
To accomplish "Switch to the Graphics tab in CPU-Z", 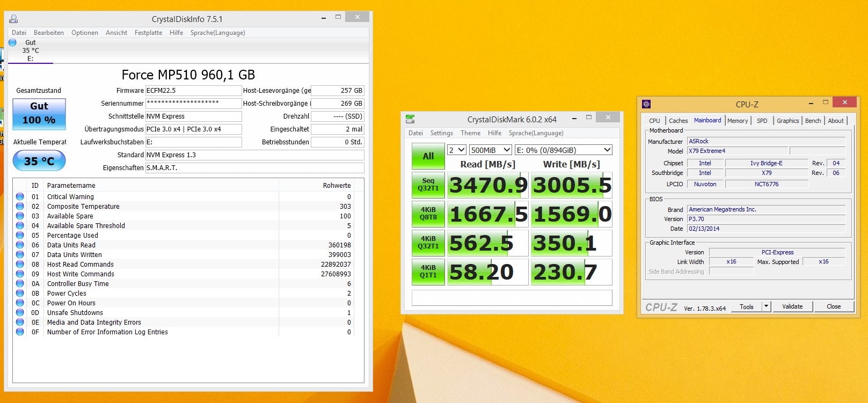I will pos(788,121).
